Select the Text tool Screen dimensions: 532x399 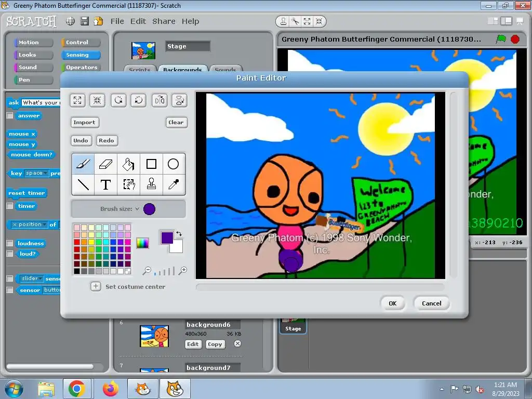106,184
